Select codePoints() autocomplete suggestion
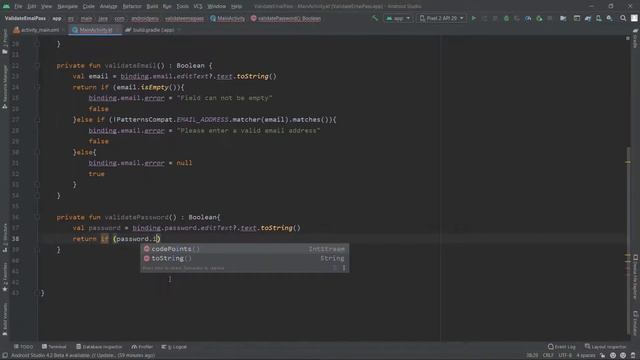Image resolution: width=640 pixels, height=360 pixels. click(x=245, y=249)
